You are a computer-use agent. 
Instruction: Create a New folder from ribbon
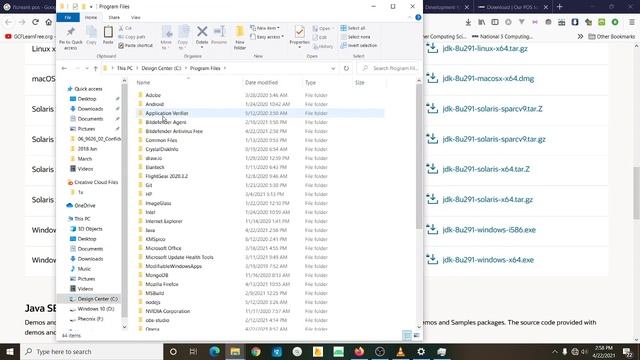coord(240,38)
